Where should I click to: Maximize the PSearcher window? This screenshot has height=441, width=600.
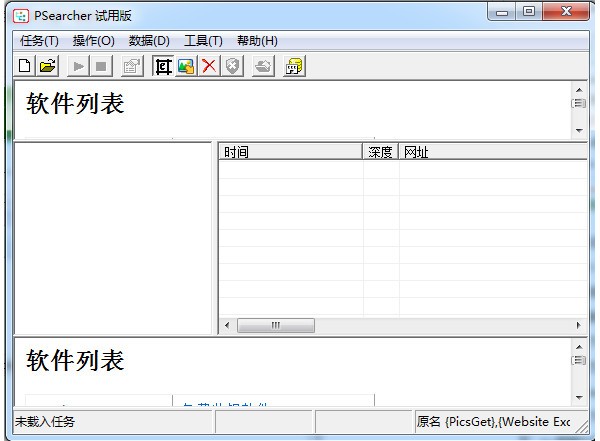click(529, 11)
